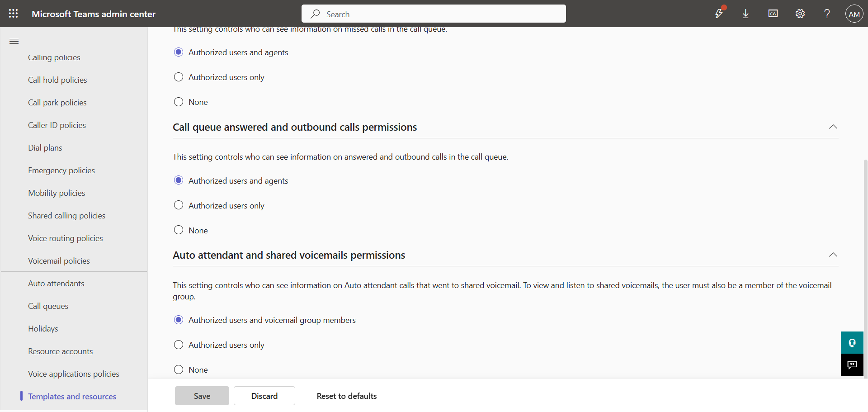The image size is (868, 412).
Task: Click the Search input field
Action: (x=434, y=14)
